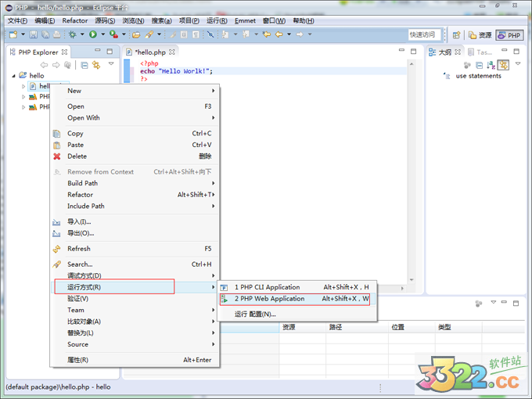Toggle Link with Editor in outline panel
The height and width of the screenshot is (399, 532).
[503, 65]
